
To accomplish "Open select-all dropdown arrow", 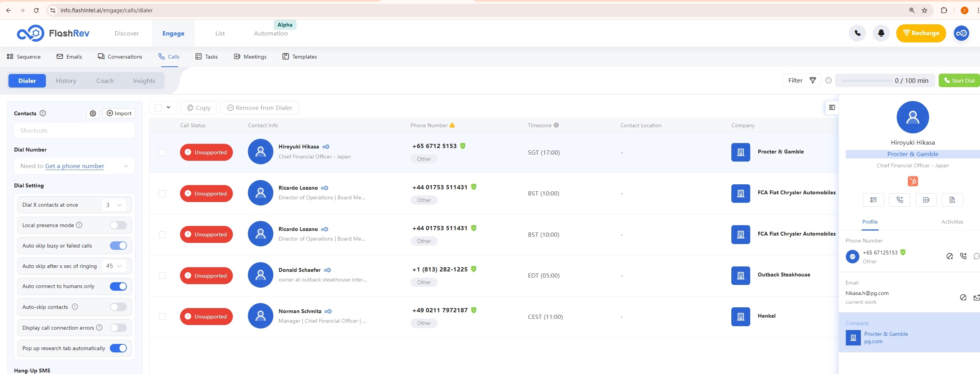I will coord(168,108).
